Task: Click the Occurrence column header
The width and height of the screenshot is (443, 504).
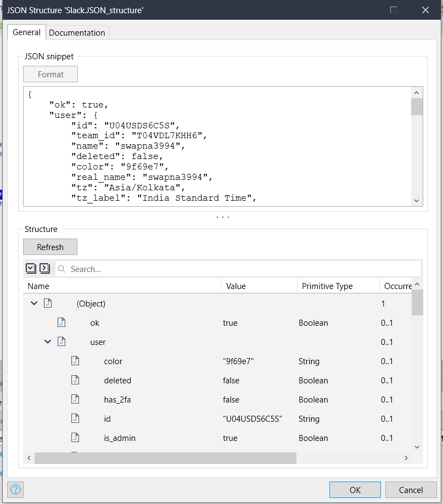Action: tap(396, 286)
